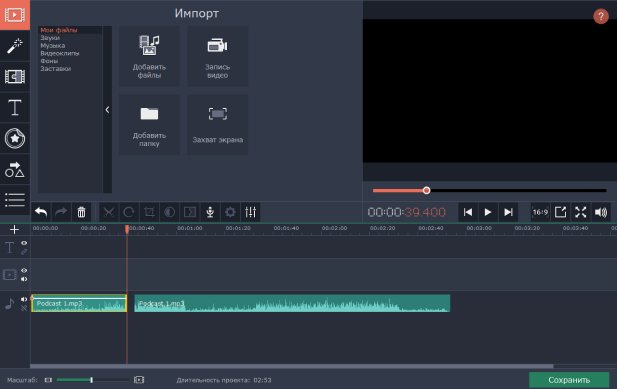Click the 00:00:39.400 timecode display
This screenshot has width=617, height=389.
[x=406, y=212]
